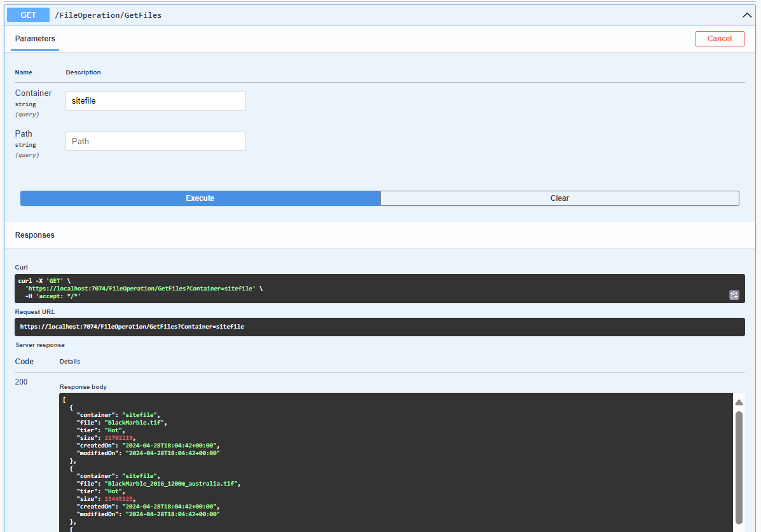Click inside the Container input field

tap(155, 100)
